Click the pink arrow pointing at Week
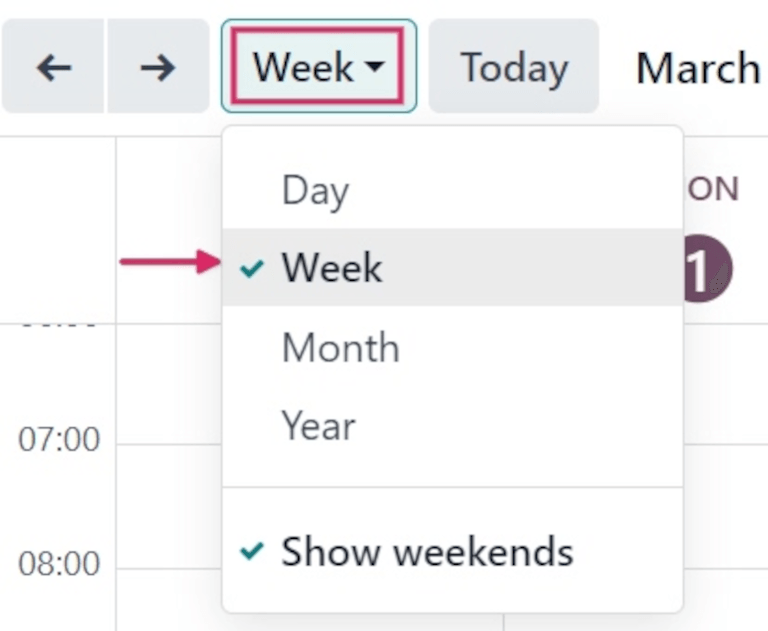The height and width of the screenshot is (631, 768). (x=168, y=263)
